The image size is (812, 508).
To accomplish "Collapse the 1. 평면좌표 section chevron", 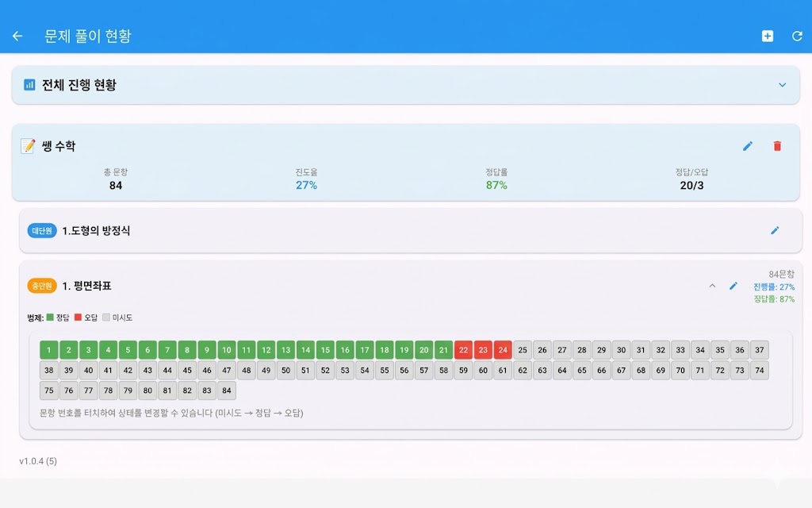I will [712, 286].
